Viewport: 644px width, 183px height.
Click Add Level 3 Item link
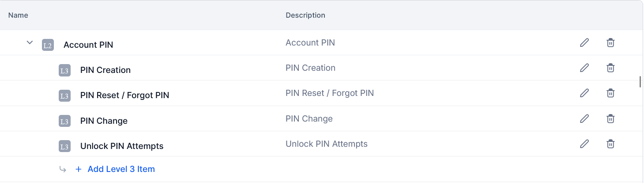121,169
